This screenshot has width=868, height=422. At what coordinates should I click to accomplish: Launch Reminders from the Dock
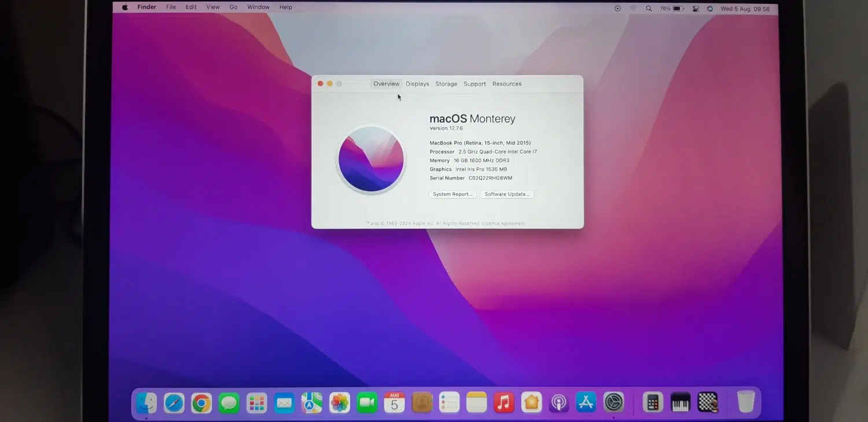point(450,402)
